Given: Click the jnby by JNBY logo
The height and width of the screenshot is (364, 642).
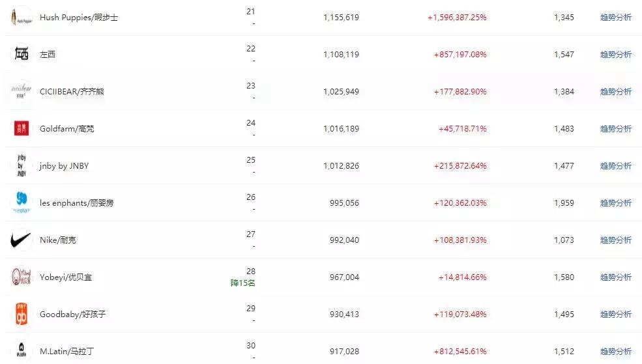Looking at the screenshot, I should click(x=22, y=165).
